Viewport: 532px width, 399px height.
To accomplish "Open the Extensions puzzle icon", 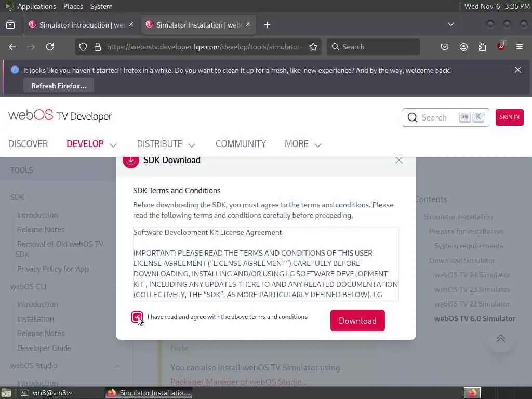I will pos(482,47).
